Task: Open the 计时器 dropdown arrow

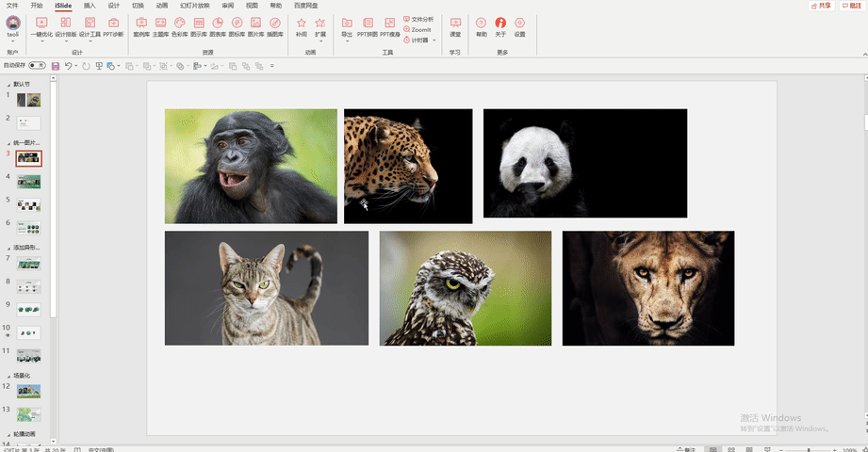Action: (x=434, y=40)
